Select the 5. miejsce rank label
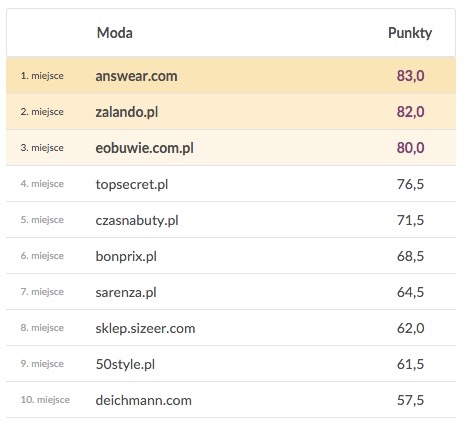465x431 pixels. tap(42, 220)
